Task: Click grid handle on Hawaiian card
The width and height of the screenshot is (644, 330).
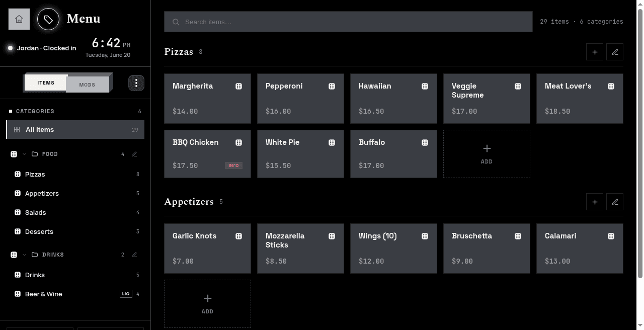Action: click(425, 87)
